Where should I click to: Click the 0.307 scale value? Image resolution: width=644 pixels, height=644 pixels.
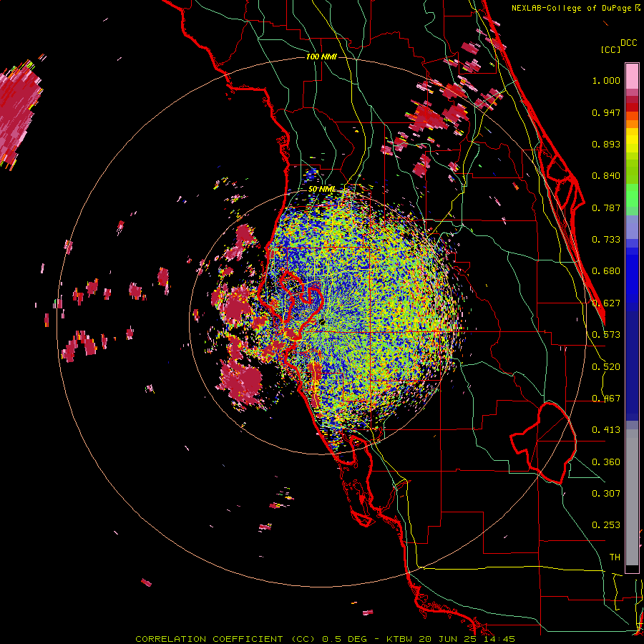[x=606, y=494]
